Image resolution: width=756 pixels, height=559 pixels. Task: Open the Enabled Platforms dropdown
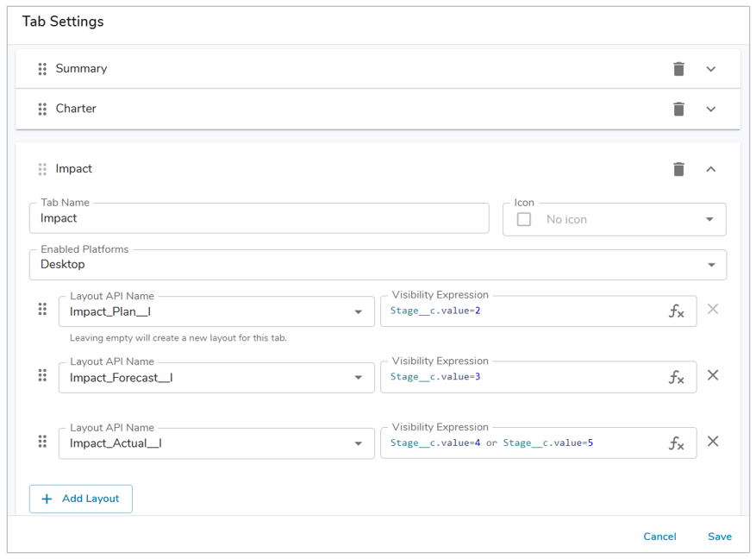[x=711, y=265]
